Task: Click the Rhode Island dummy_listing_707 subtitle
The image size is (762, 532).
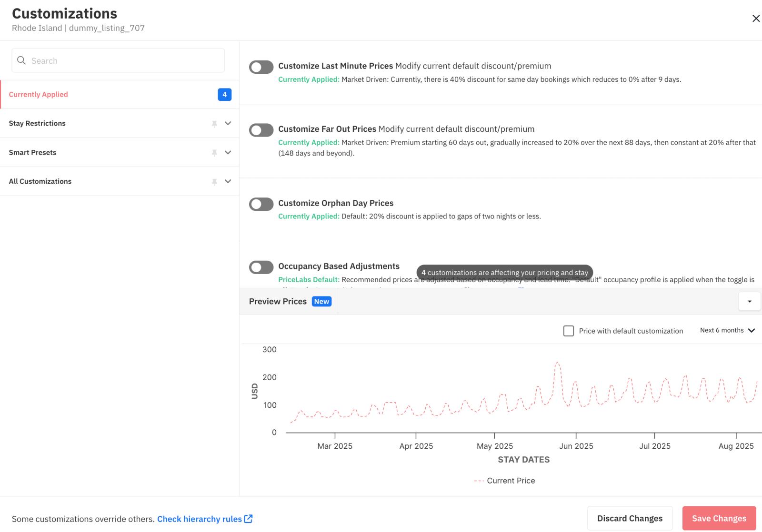Action: [78, 28]
